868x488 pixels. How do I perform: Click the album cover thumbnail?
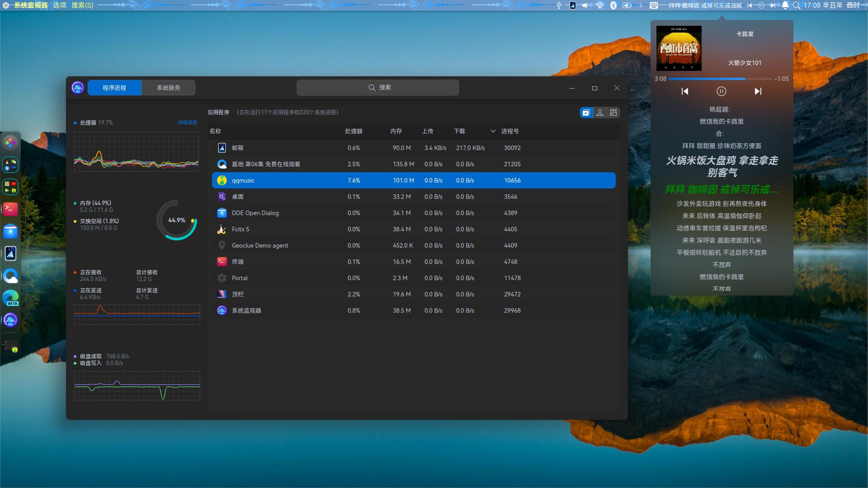(679, 48)
